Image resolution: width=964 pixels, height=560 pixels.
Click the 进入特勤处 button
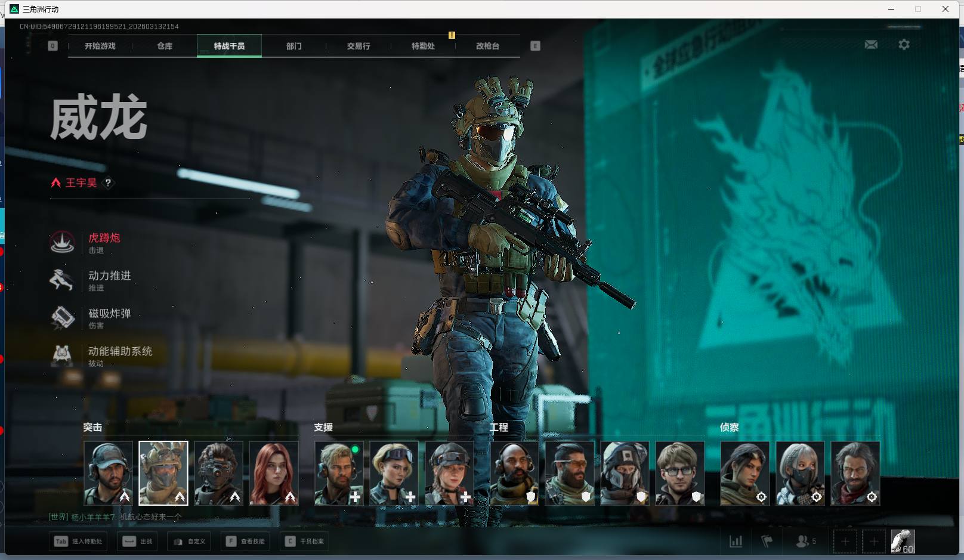click(79, 542)
